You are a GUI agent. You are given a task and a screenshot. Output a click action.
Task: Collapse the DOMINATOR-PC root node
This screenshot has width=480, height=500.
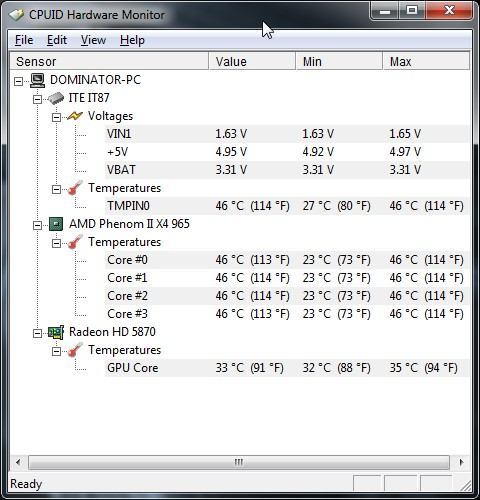click(19, 81)
